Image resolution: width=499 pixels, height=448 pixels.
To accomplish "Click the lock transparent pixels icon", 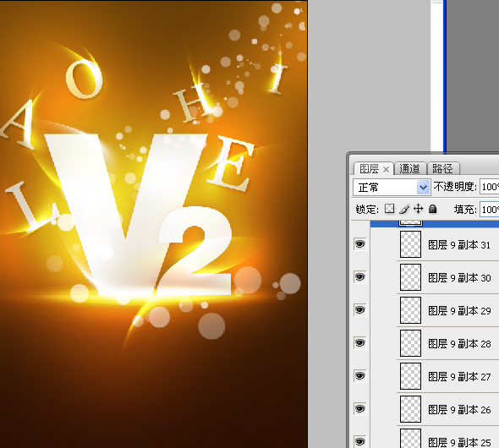I will pyautogui.click(x=390, y=209).
